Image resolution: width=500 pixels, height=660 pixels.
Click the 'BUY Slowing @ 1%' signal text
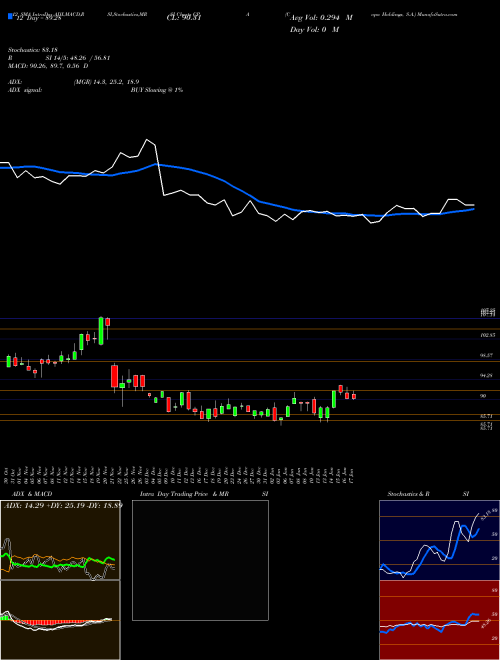click(157, 90)
